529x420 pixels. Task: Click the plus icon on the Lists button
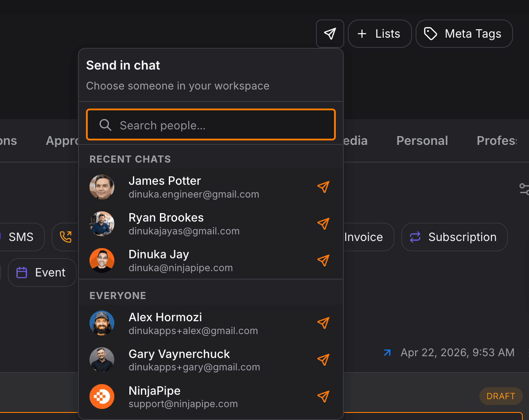363,33
